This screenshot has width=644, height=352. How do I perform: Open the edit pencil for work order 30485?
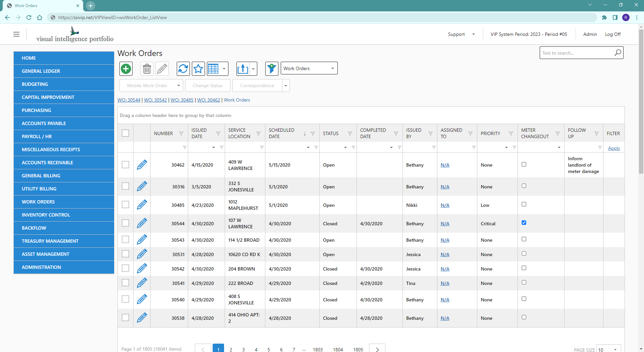(x=142, y=204)
